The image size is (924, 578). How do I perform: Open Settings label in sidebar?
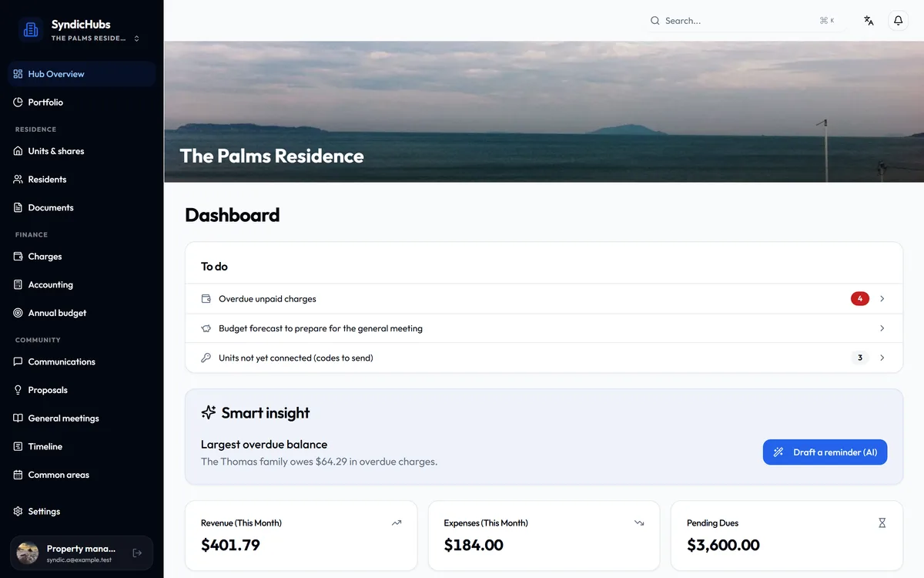(44, 511)
